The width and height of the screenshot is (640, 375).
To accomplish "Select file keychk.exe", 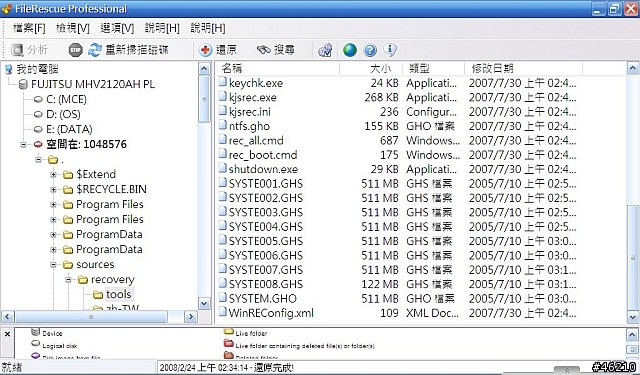I will click(256, 83).
